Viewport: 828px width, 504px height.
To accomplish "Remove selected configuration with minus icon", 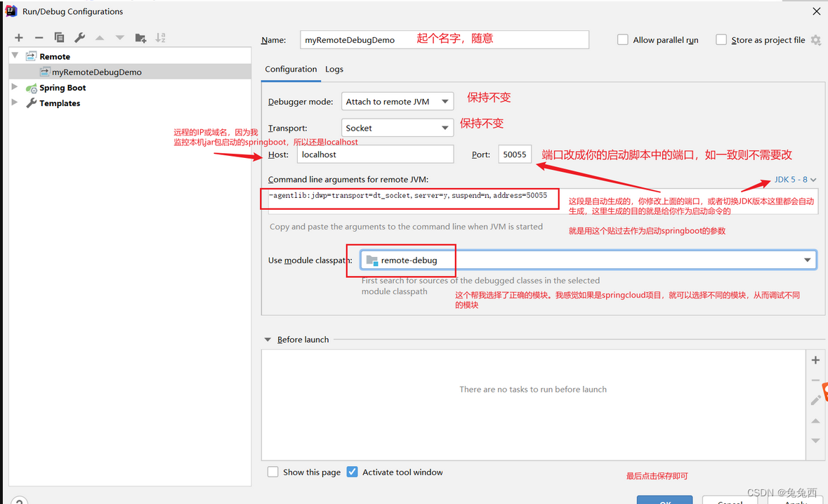I will click(x=39, y=37).
